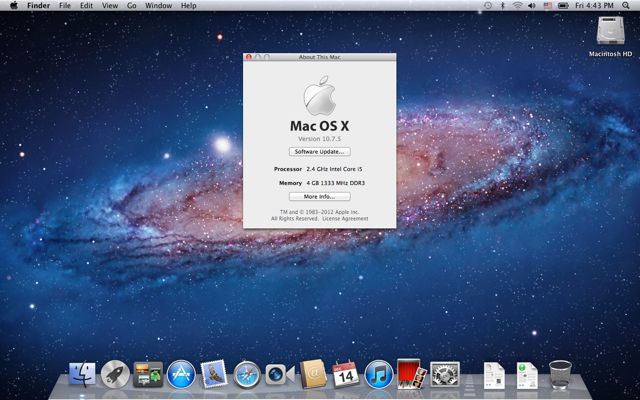The image size is (640, 400).
Task: Select the Macintosh HD desktop drive
Action: pyautogui.click(x=610, y=36)
